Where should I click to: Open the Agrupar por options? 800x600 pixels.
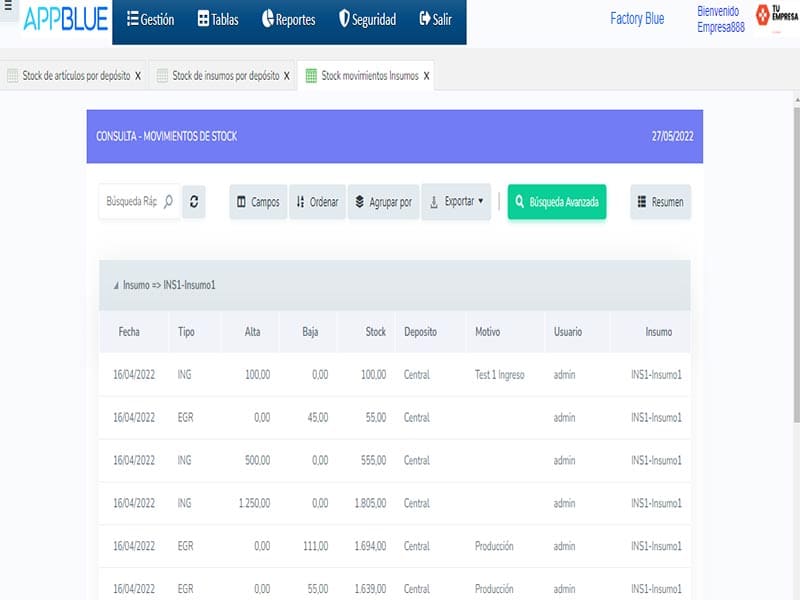point(383,201)
